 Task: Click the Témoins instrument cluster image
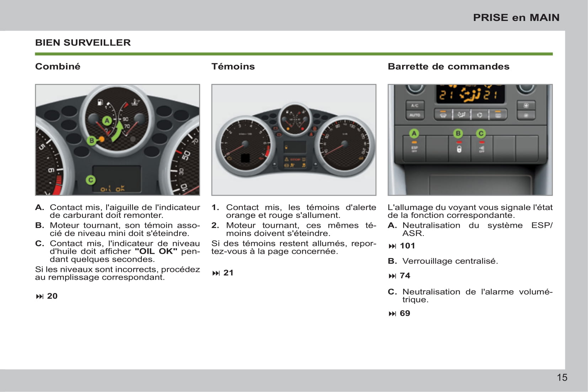pyautogui.click(x=294, y=140)
